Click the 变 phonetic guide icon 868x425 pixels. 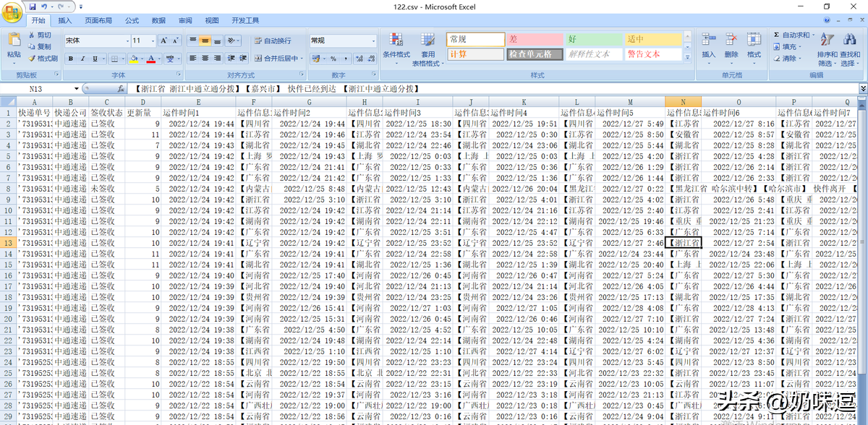170,59
